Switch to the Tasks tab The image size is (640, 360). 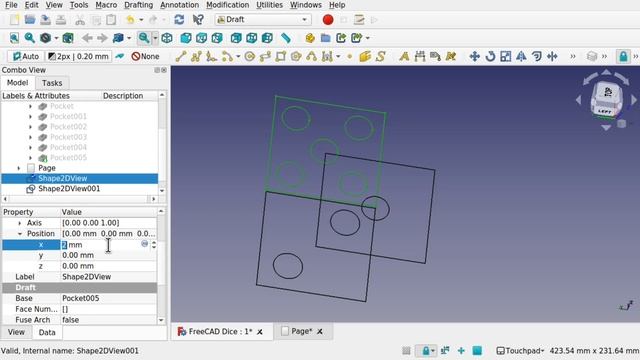[52, 83]
